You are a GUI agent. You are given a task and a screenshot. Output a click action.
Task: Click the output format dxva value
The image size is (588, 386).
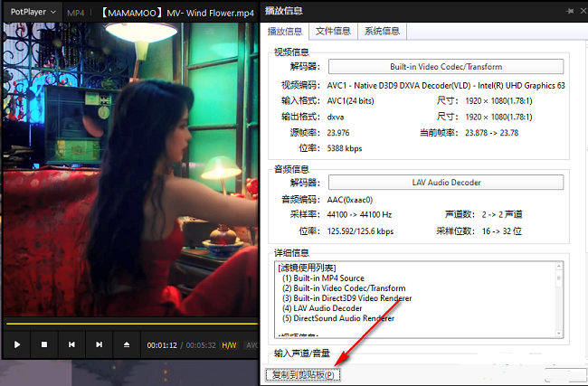[336, 117]
